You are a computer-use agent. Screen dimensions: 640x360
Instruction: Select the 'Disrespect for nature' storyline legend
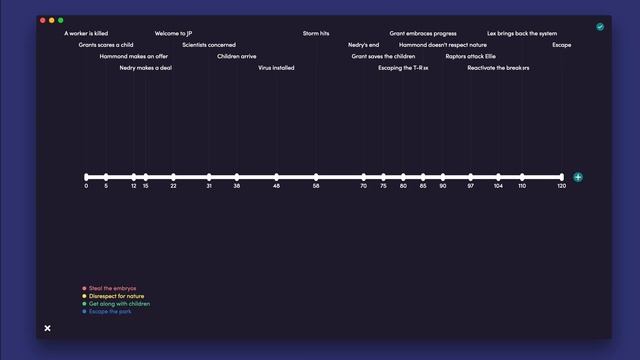pyautogui.click(x=116, y=296)
